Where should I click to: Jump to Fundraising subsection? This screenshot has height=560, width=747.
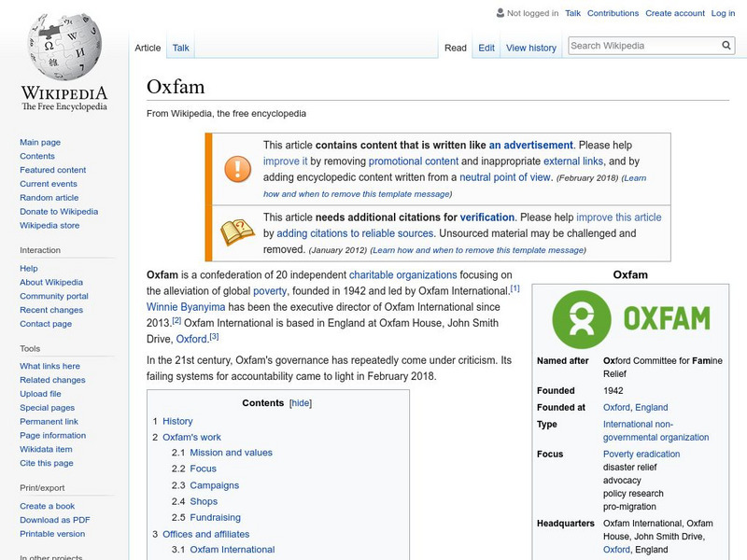click(216, 517)
